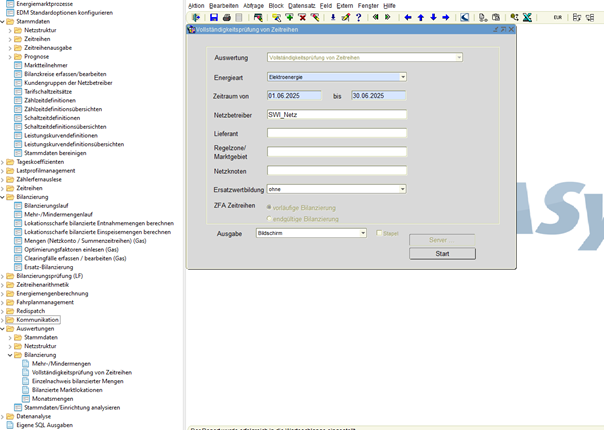The width and height of the screenshot is (604, 430).
Task: Collapse the Stammdaten tree folder
Action: [2, 22]
